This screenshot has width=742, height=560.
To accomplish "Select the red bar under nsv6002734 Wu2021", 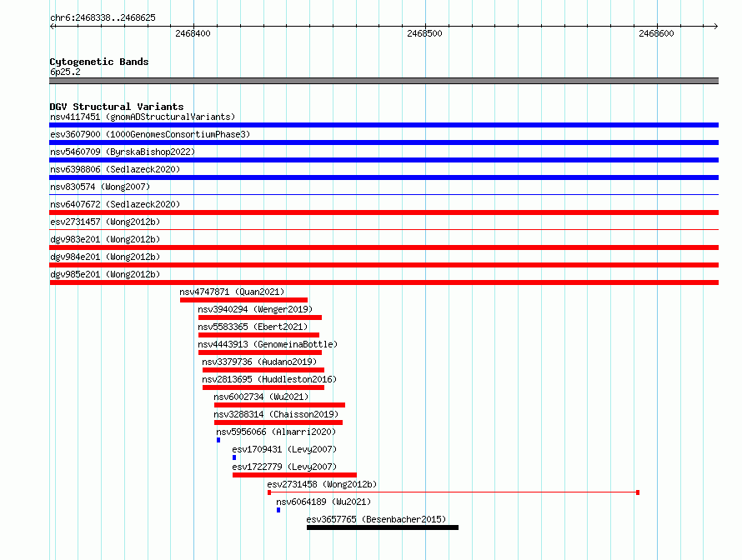I will (x=279, y=405).
